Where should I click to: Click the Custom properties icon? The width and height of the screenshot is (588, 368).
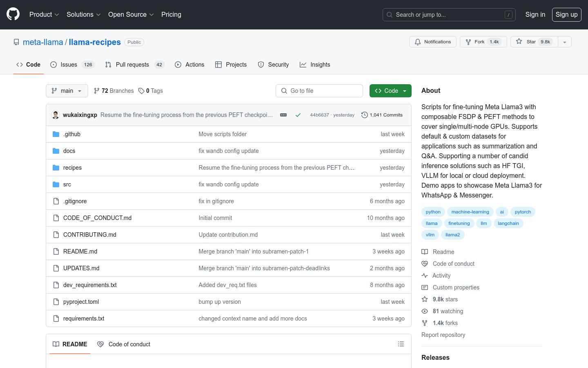point(425,287)
